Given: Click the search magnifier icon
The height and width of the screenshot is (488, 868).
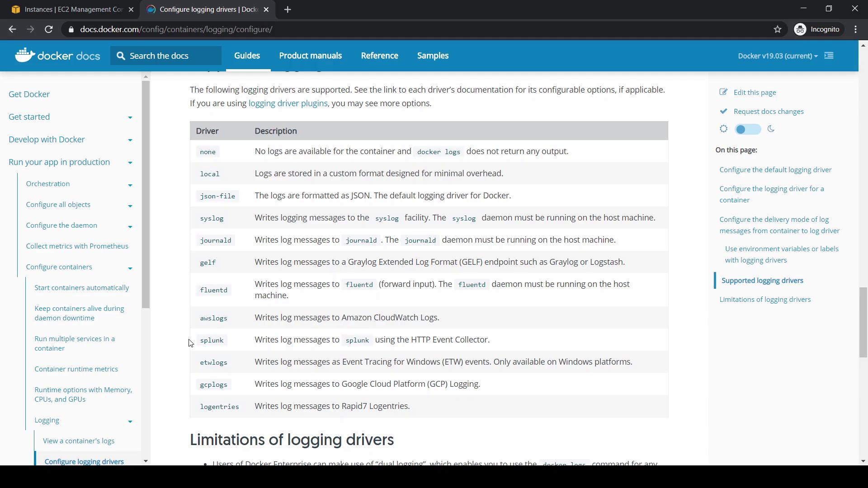Looking at the screenshot, I should point(121,56).
